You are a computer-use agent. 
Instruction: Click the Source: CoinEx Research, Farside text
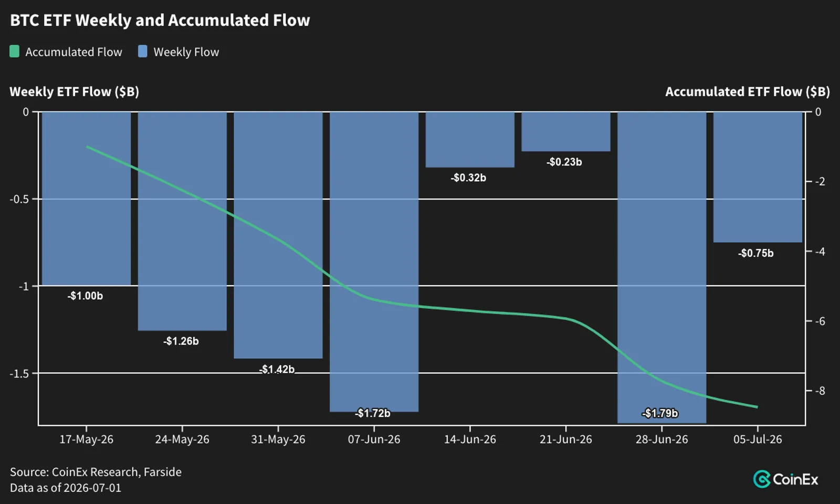96,472
